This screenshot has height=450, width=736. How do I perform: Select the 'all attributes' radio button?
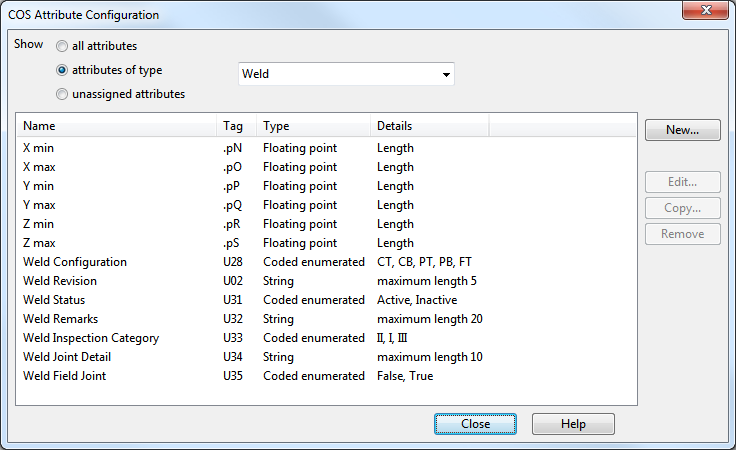pos(63,46)
